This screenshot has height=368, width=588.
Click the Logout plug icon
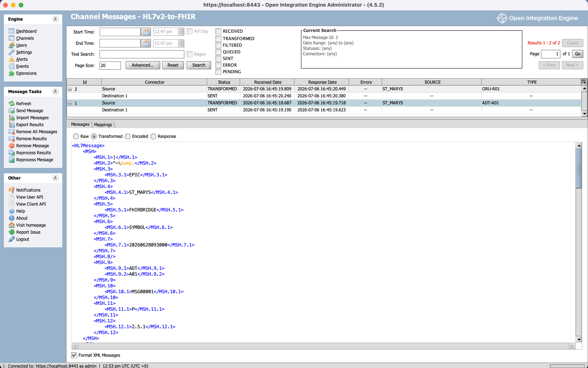pyautogui.click(x=11, y=239)
